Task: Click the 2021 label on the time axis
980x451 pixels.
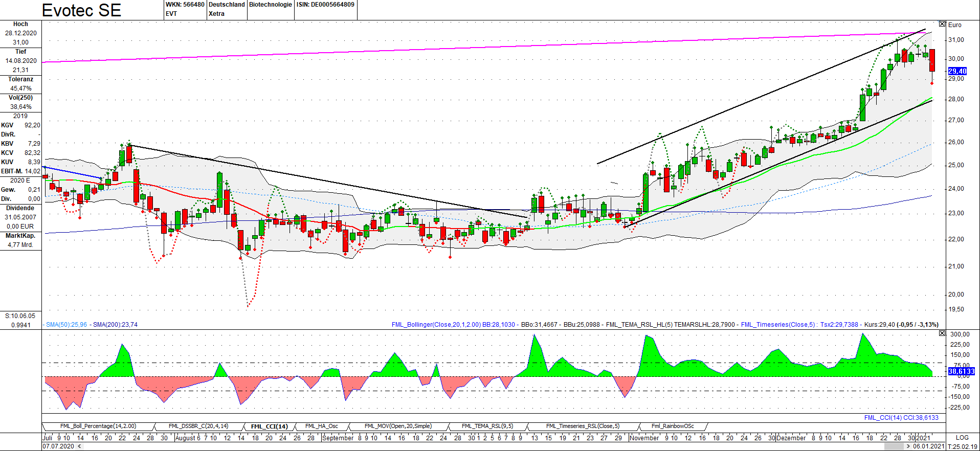Action: coord(923,438)
